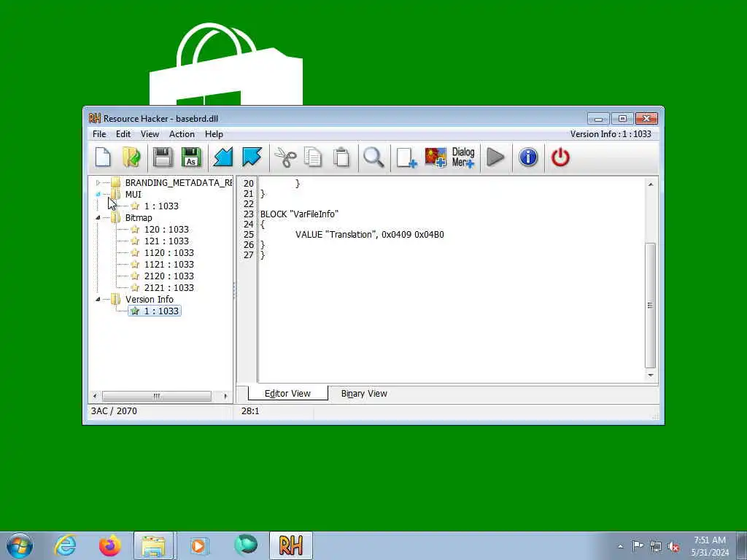Click the Paste clipboard icon
747x560 pixels.
[x=341, y=157]
